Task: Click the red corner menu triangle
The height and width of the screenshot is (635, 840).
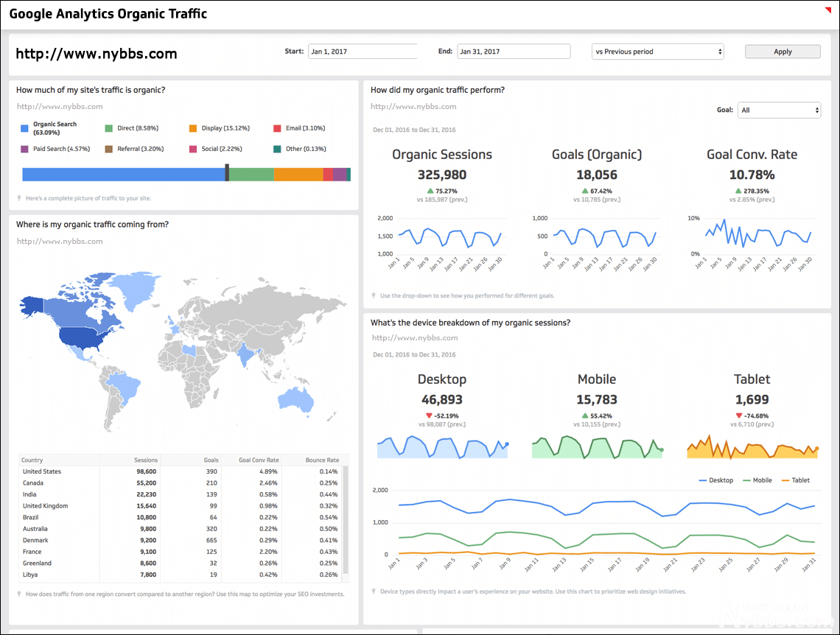Action: point(827,10)
